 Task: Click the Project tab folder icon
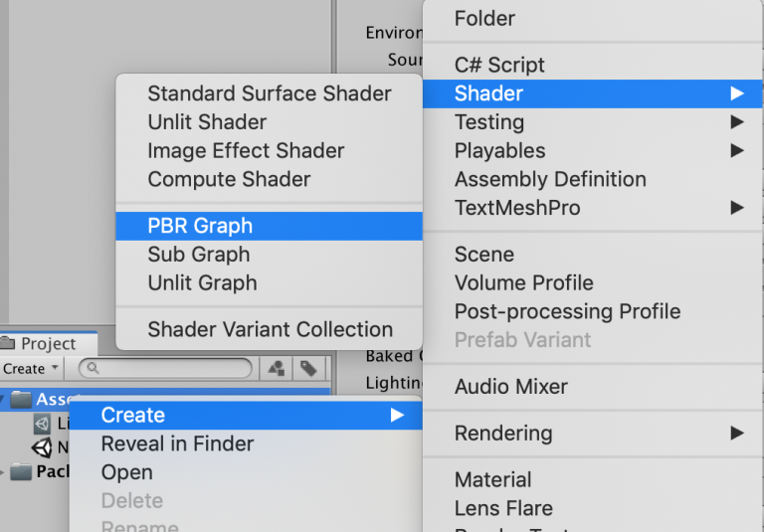[x=7, y=343]
